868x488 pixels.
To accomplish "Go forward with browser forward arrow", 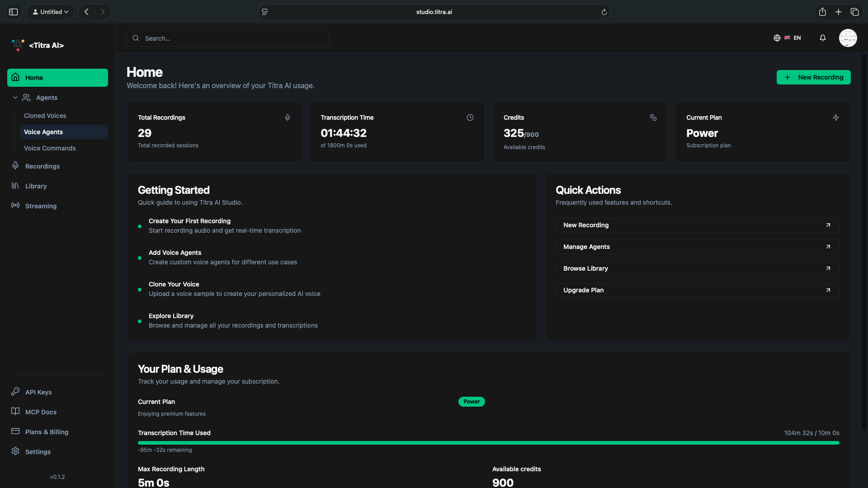I will coord(103,12).
